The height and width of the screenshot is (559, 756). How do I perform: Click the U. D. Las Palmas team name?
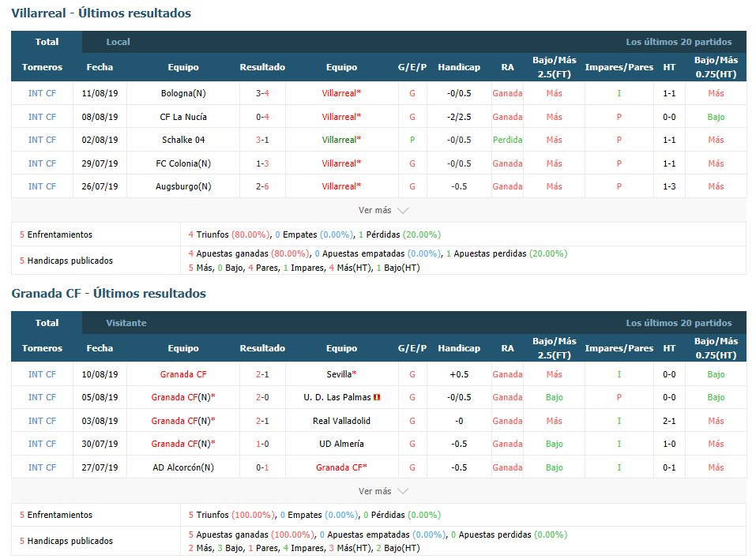337,397
